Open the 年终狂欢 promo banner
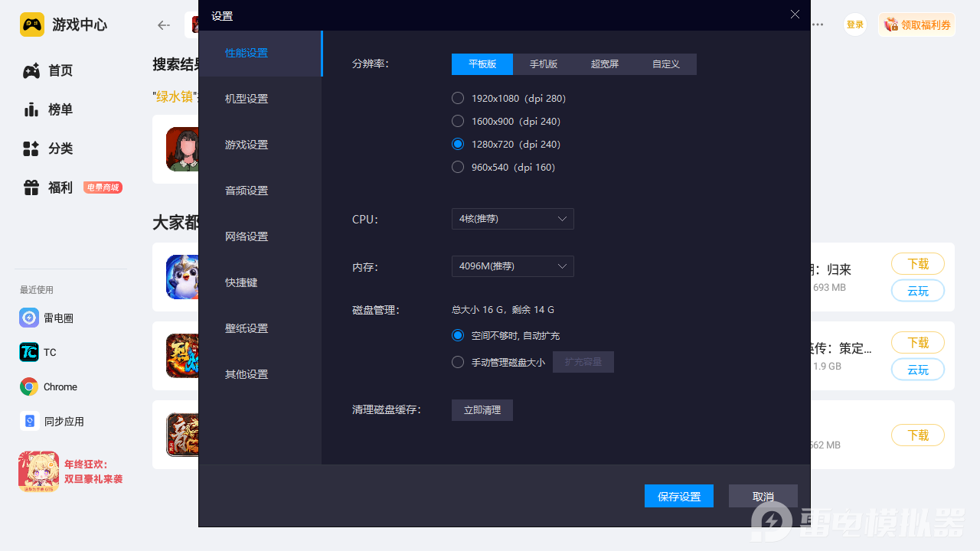The height and width of the screenshot is (551, 980). (x=71, y=471)
